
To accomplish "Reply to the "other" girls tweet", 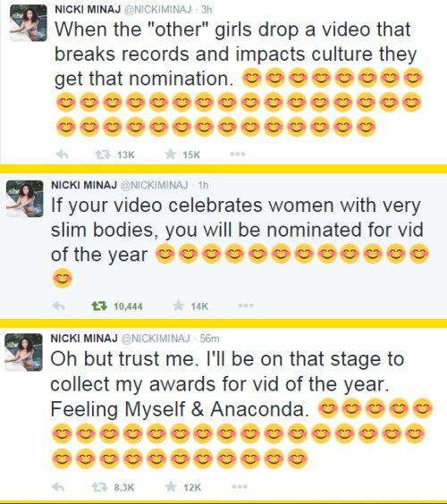I will pyautogui.click(x=62, y=155).
